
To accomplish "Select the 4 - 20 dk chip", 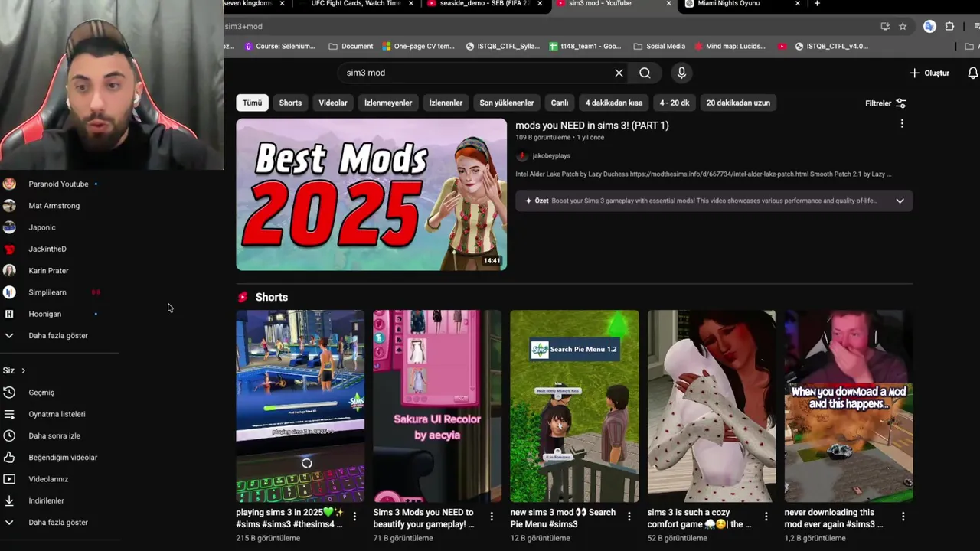I will (x=675, y=103).
